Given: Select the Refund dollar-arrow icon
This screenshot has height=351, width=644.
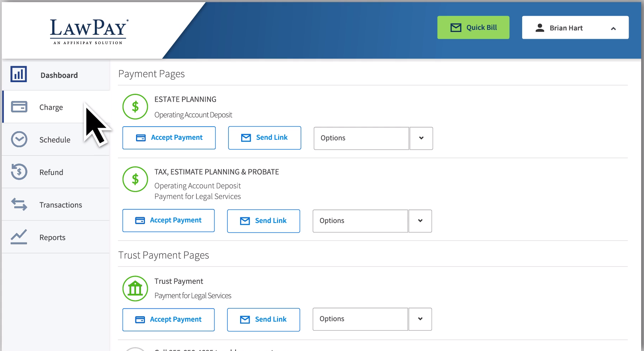Looking at the screenshot, I should [19, 172].
